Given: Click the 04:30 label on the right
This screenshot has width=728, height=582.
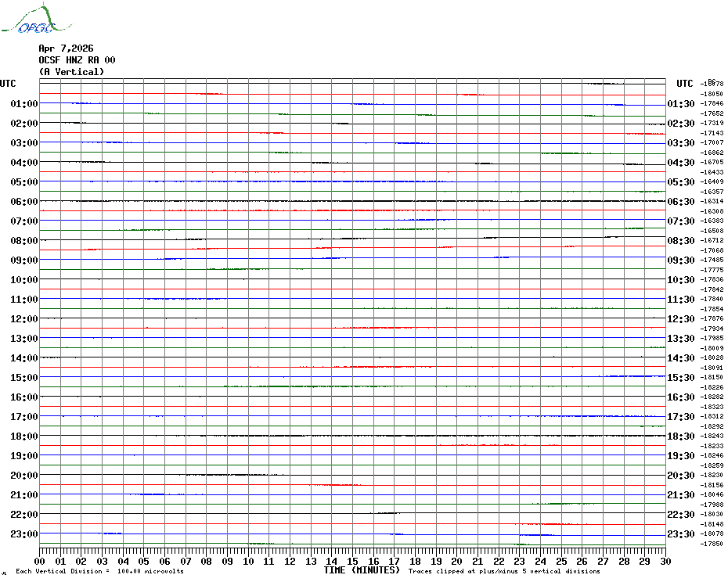Looking at the screenshot, I should pos(681,162).
